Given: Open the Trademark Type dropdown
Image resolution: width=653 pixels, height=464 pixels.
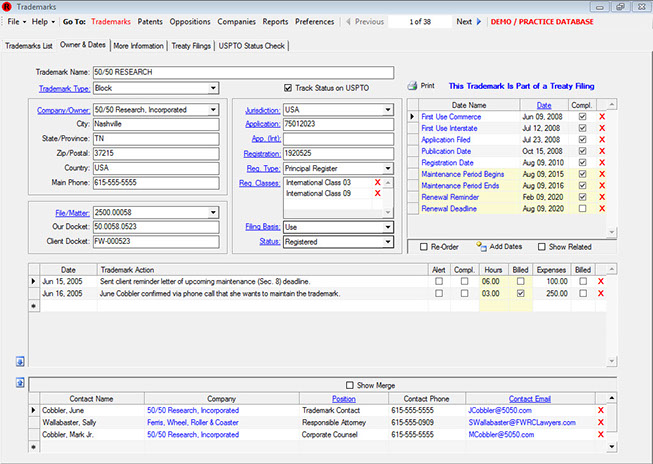Looking at the screenshot, I should pos(213,88).
